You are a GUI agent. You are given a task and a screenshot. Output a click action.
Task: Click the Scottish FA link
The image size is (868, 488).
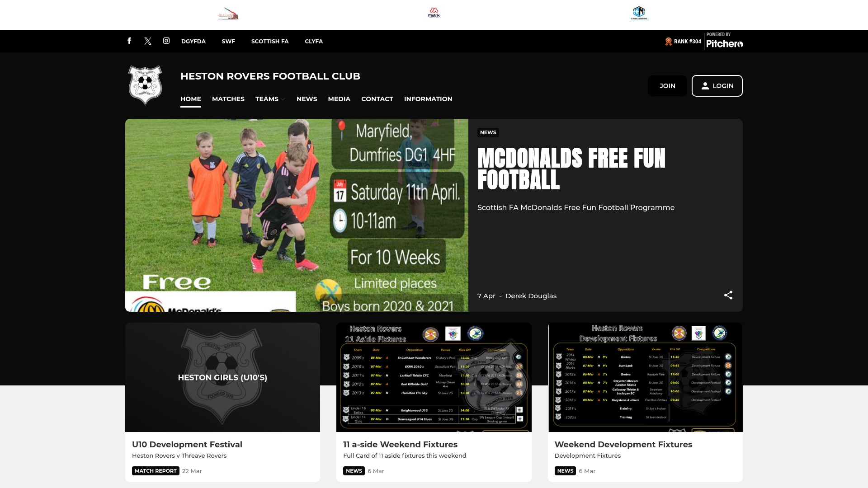click(270, 42)
